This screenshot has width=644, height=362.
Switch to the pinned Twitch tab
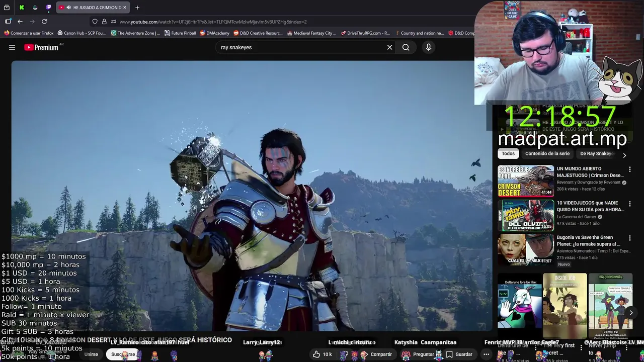pos(49,8)
